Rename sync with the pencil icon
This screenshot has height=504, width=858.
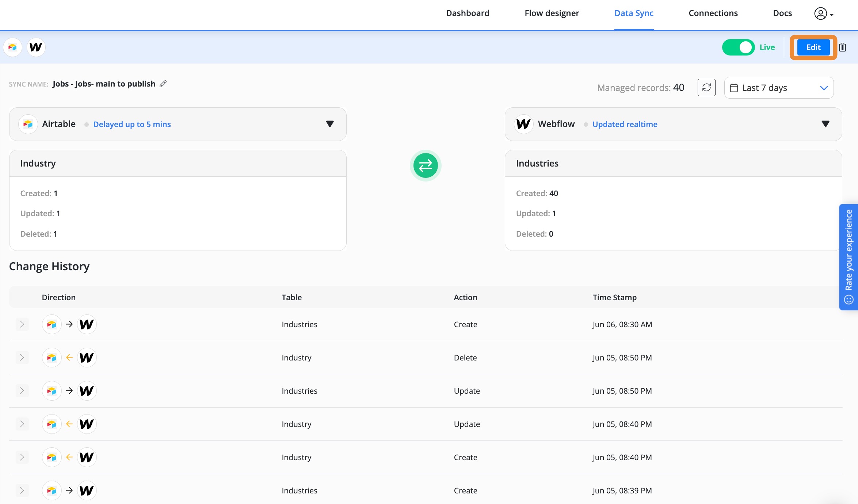coord(163,84)
